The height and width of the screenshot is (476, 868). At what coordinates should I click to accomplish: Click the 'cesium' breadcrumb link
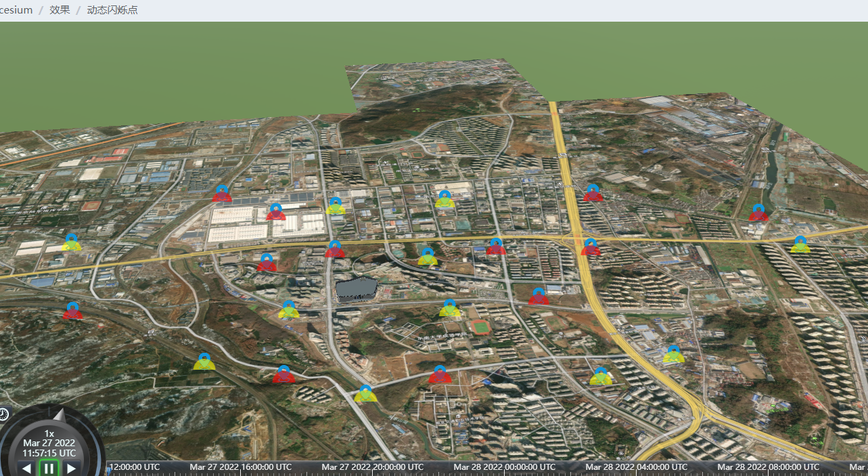pyautogui.click(x=16, y=10)
